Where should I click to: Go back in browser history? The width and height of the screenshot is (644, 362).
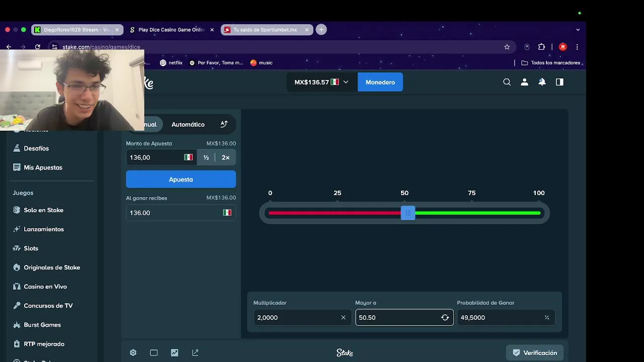(x=9, y=47)
